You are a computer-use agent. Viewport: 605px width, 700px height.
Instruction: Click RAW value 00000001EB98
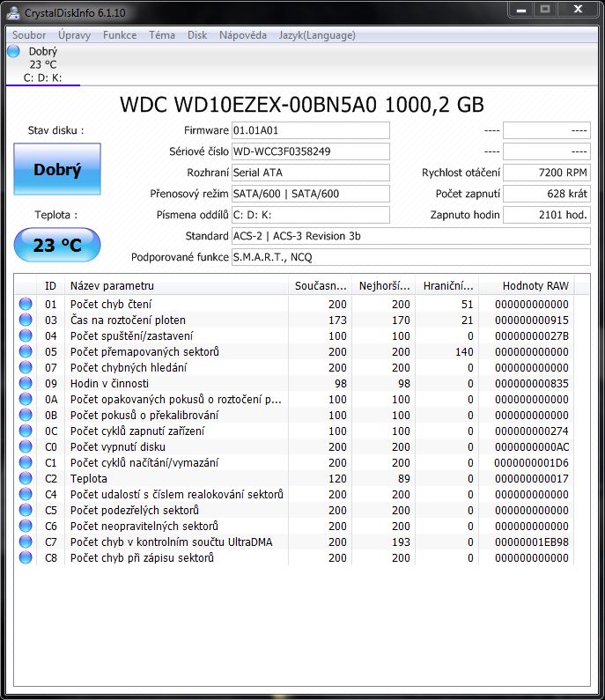532,542
